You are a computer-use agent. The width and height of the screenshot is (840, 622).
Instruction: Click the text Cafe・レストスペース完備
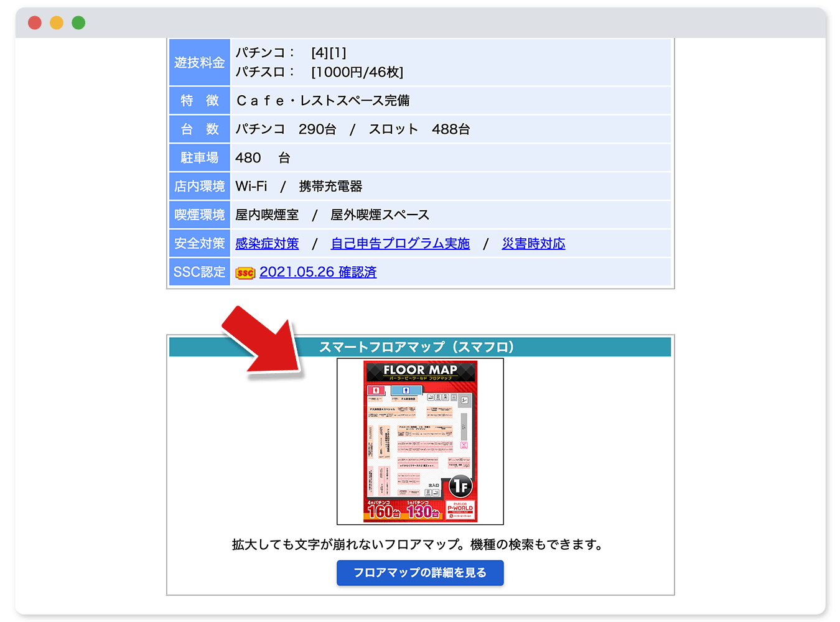coord(323,101)
